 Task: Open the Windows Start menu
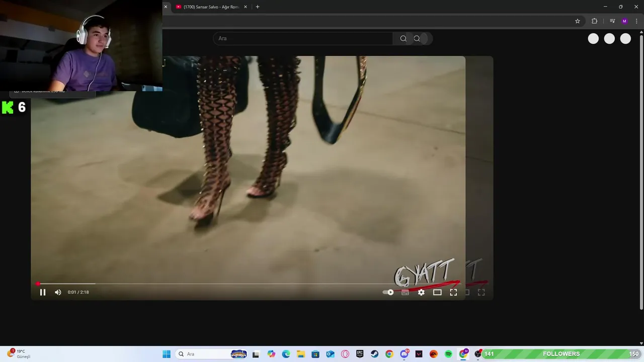pos(167,354)
